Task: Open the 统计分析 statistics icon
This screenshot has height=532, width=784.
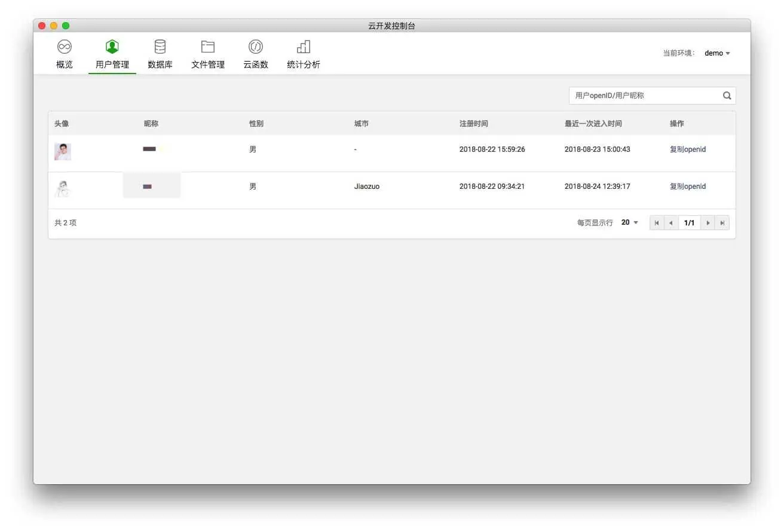Action: tap(304, 47)
